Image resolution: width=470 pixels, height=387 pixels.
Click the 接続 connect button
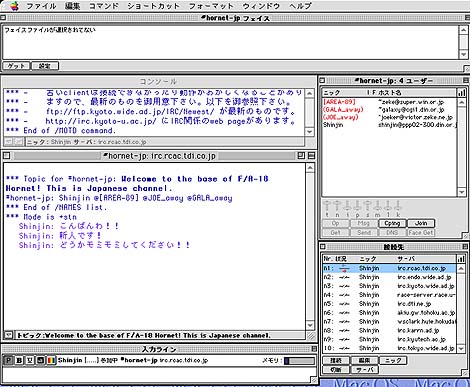[x=336, y=360]
